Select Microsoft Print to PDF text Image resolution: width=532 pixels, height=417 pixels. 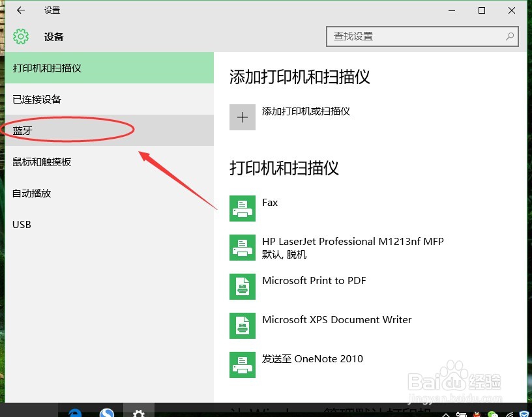click(314, 280)
